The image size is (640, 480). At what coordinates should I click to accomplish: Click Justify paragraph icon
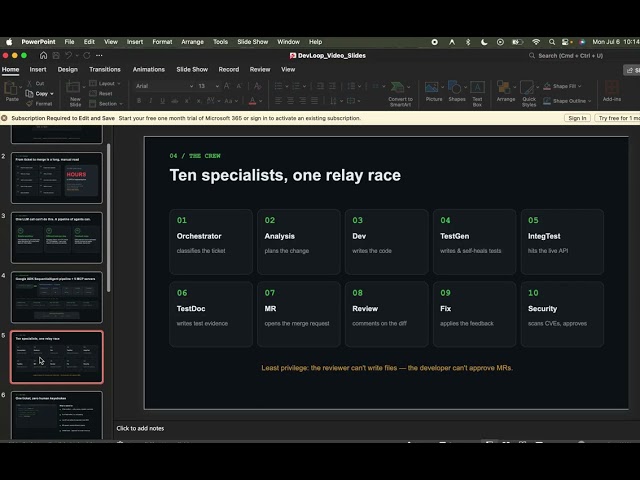coord(315,100)
